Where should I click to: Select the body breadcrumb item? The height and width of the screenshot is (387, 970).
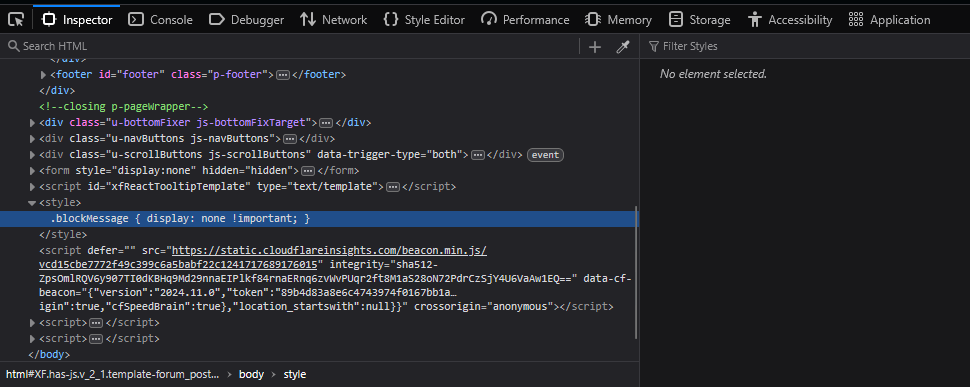[x=251, y=374]
